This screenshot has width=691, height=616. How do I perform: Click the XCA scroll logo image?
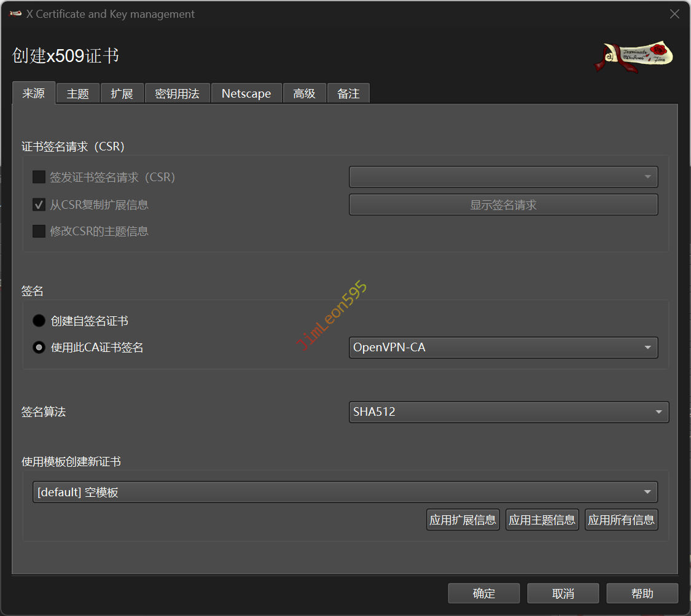tap(633, 57)
